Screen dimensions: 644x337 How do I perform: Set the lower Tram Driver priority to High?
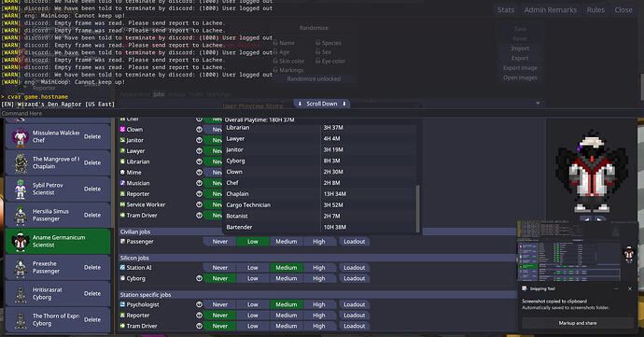[x=319, y=326]
